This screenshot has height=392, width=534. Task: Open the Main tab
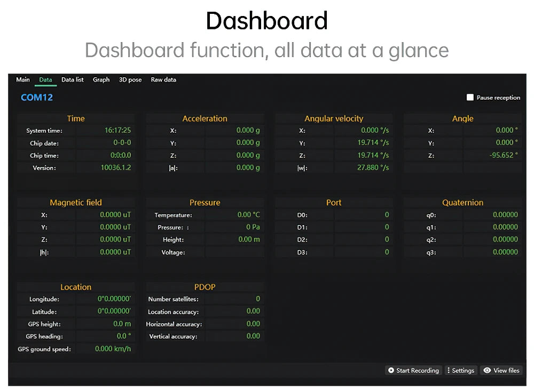pyautogui.click(x=23, y=79)
